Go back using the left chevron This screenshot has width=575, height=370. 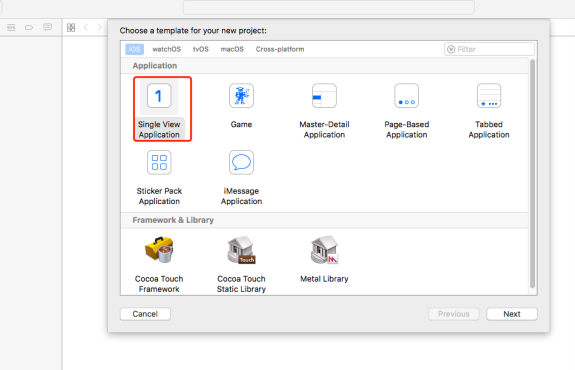86,28
